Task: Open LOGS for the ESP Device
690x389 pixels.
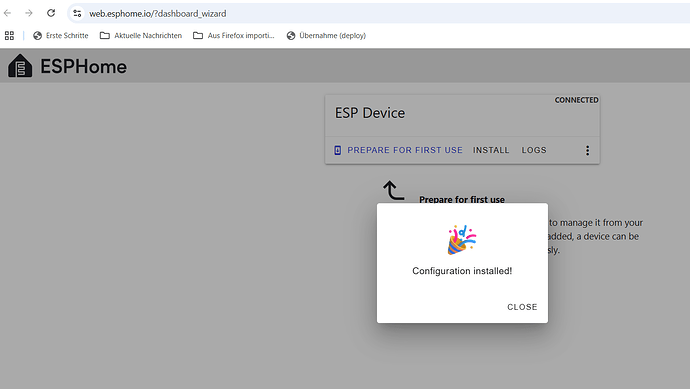Action: click(x=534, y=150)
